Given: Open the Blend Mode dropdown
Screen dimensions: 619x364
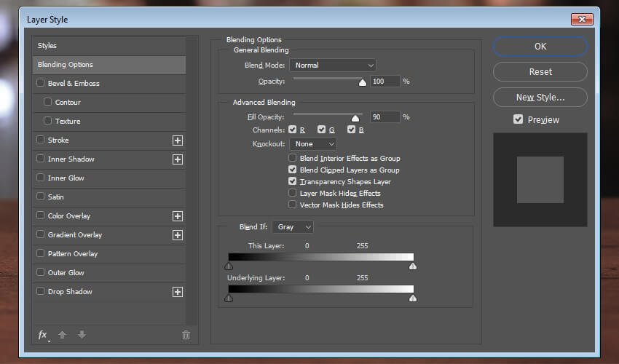Looking at the screenshot, I should [x=333, y=65].
